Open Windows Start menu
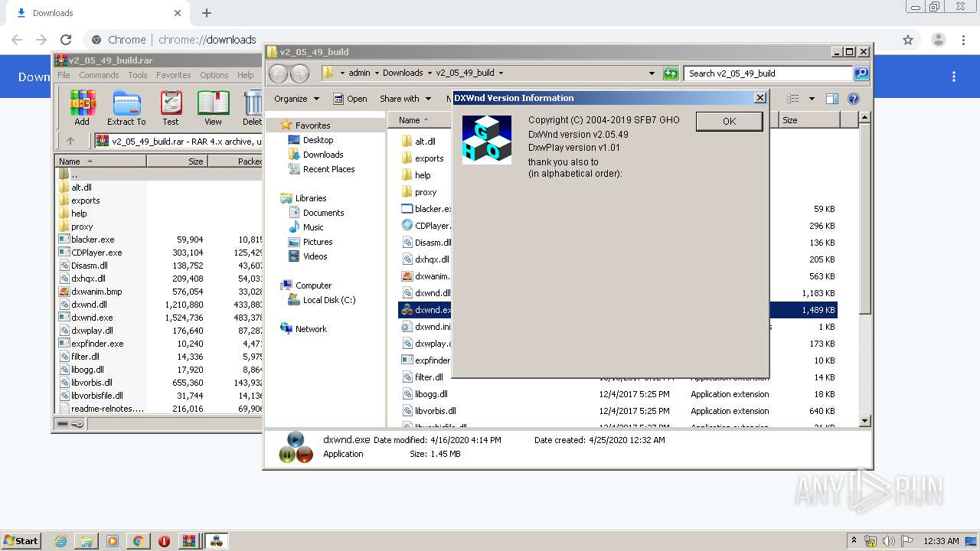The width and height of the screenshot is (980, 551). (x=21, y=540)
